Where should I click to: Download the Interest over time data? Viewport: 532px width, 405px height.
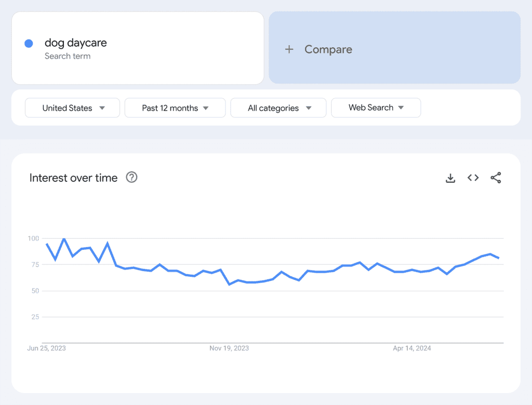pos(450,178)
